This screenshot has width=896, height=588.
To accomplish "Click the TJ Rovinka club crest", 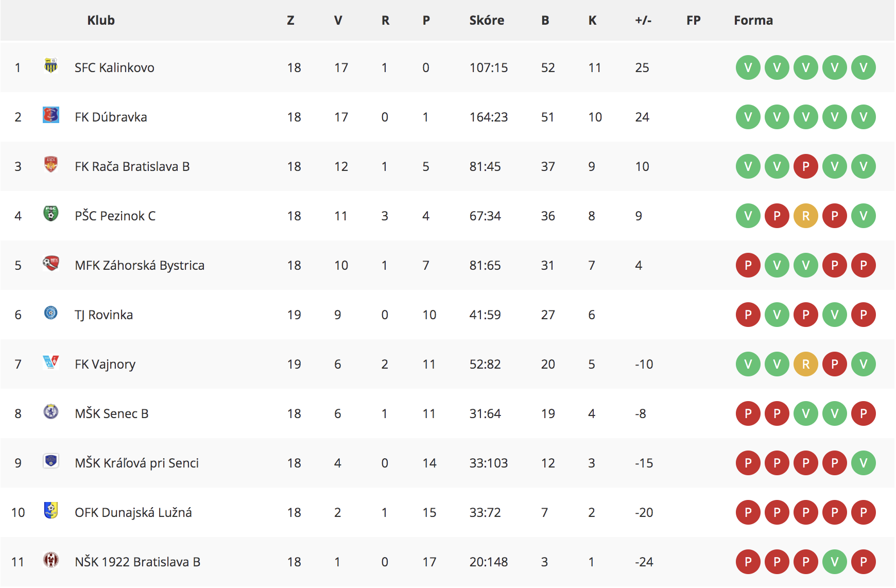I will tap(50, 313).
